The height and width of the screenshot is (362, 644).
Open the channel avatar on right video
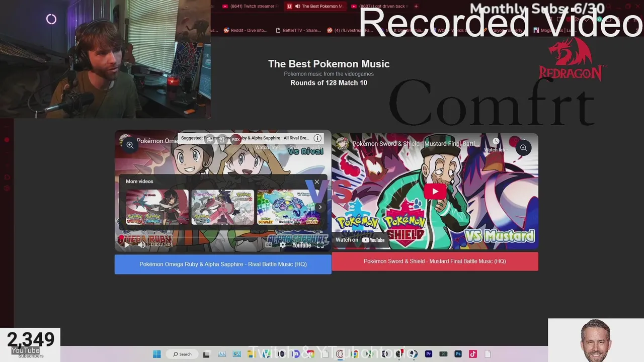click(x=343, y=144)
